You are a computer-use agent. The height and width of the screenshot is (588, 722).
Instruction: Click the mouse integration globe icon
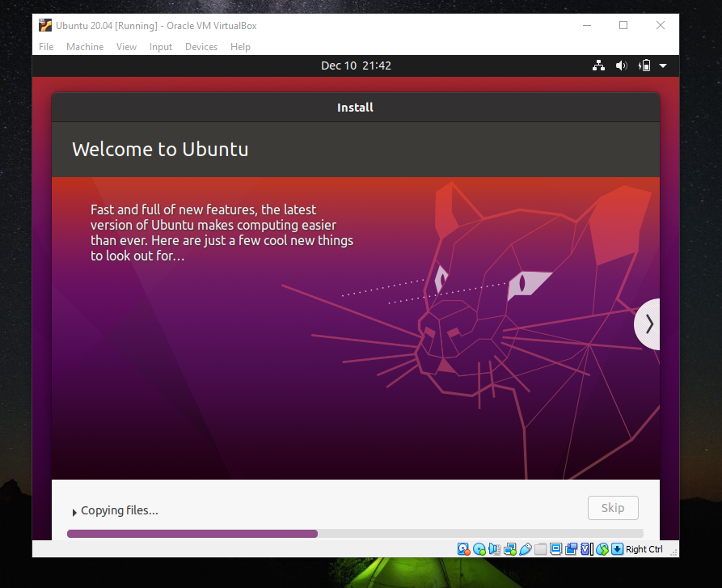coord(602,549)
